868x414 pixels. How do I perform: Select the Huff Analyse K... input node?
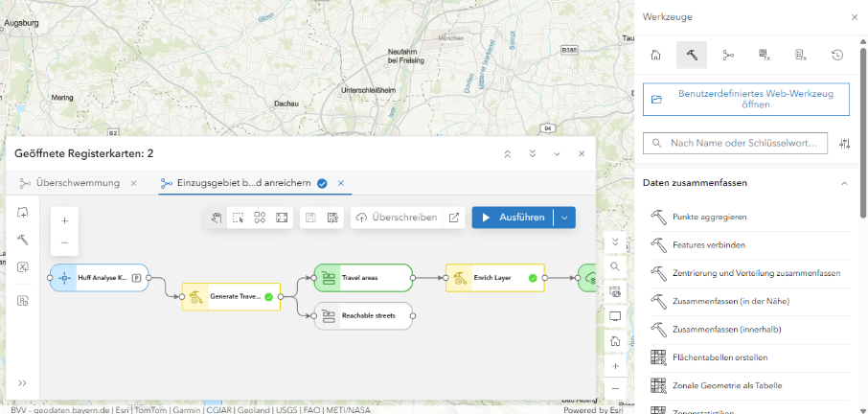click(99, 278)
